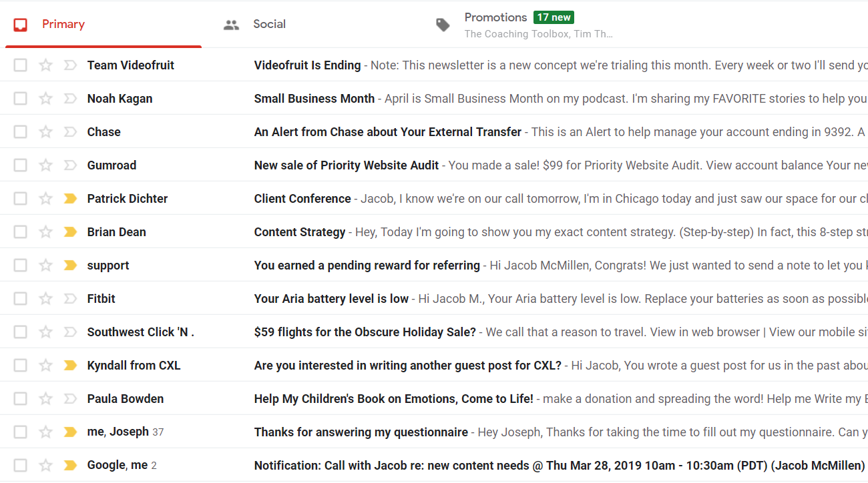Click the Social people icon
Viewport: 868px width, 483px height.
(x=231, y=25)
